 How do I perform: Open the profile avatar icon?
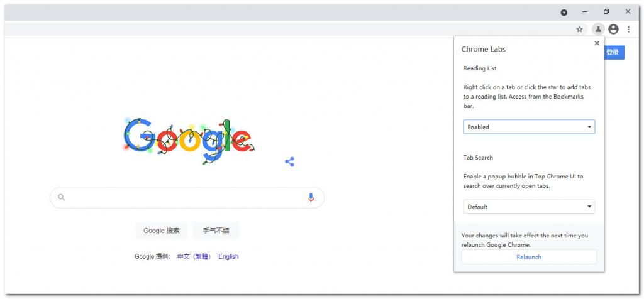coord(614,29)
